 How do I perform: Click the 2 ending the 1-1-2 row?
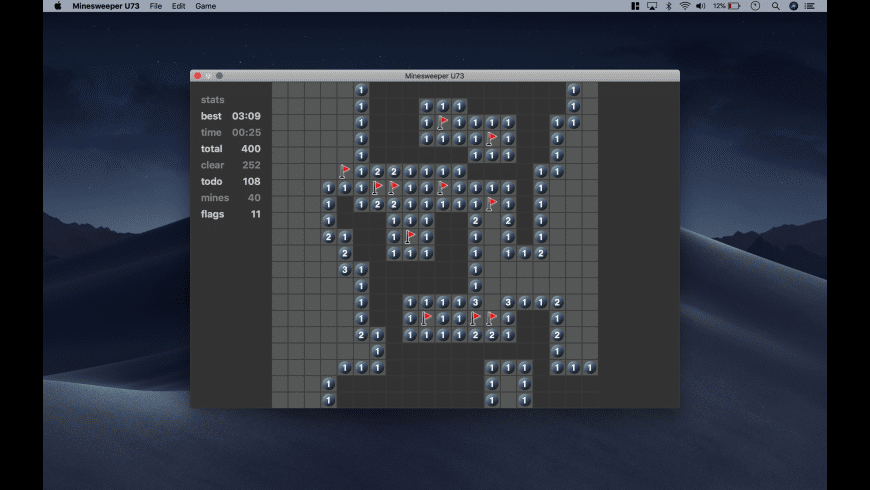point(541,254)
